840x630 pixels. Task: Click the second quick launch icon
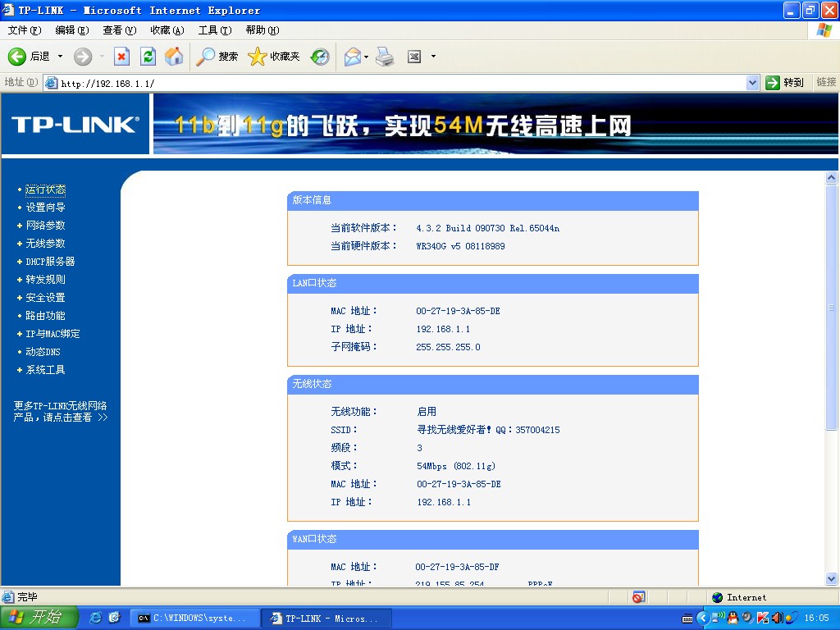point(114,618)
